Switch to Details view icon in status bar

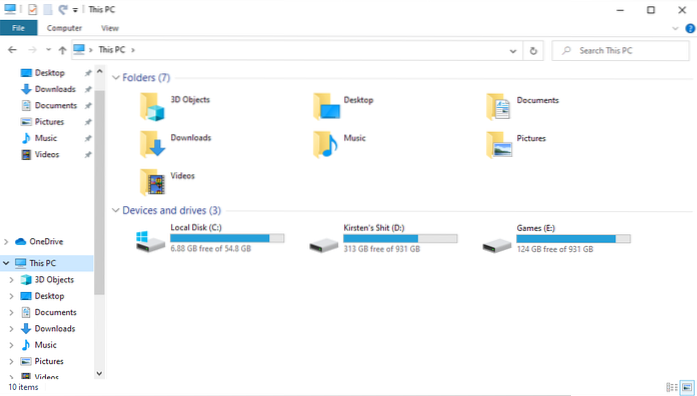[x=672, y=387]
